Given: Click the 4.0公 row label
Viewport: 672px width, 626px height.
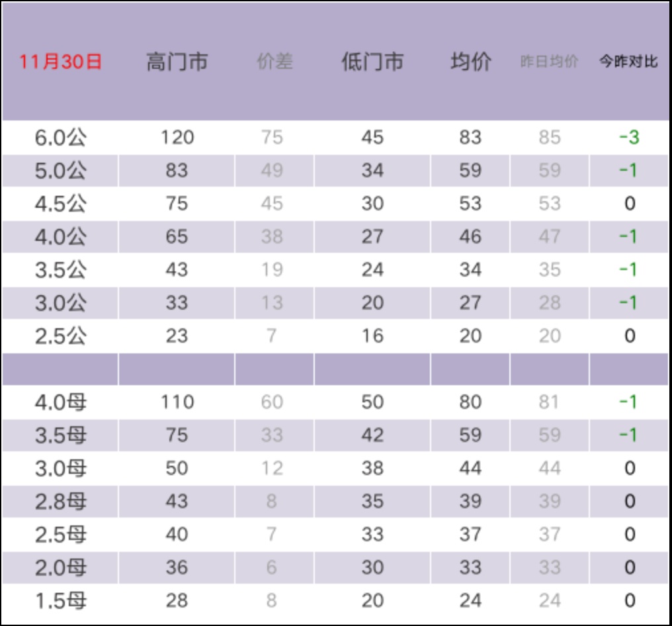Looking at the screenshot, I should 60,237.
